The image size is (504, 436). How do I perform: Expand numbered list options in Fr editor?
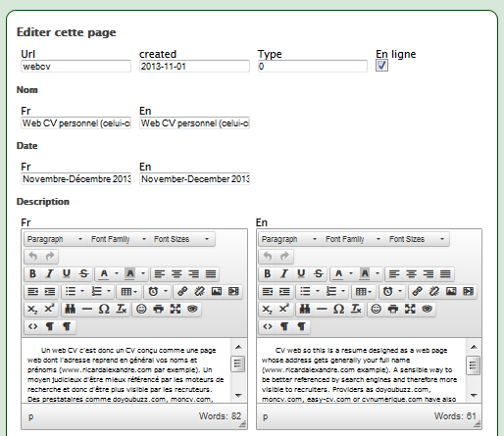(x=109, y=291)
